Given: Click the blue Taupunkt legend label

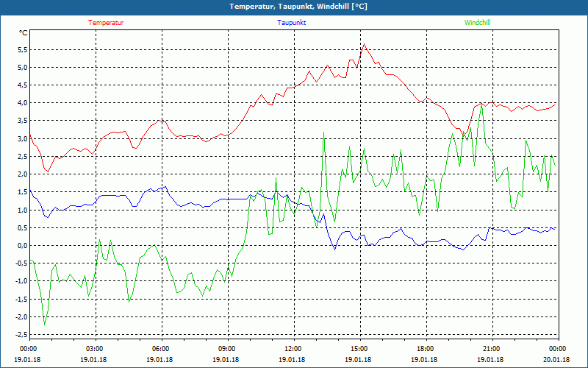Looking at the screenshot, I should click(x=291, y=23).
